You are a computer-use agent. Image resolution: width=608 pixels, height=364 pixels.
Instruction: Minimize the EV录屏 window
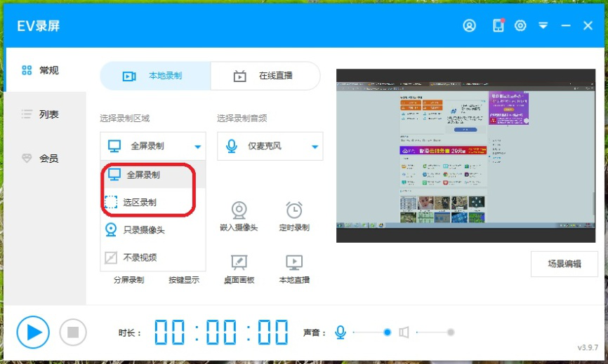tap(566, 26)
